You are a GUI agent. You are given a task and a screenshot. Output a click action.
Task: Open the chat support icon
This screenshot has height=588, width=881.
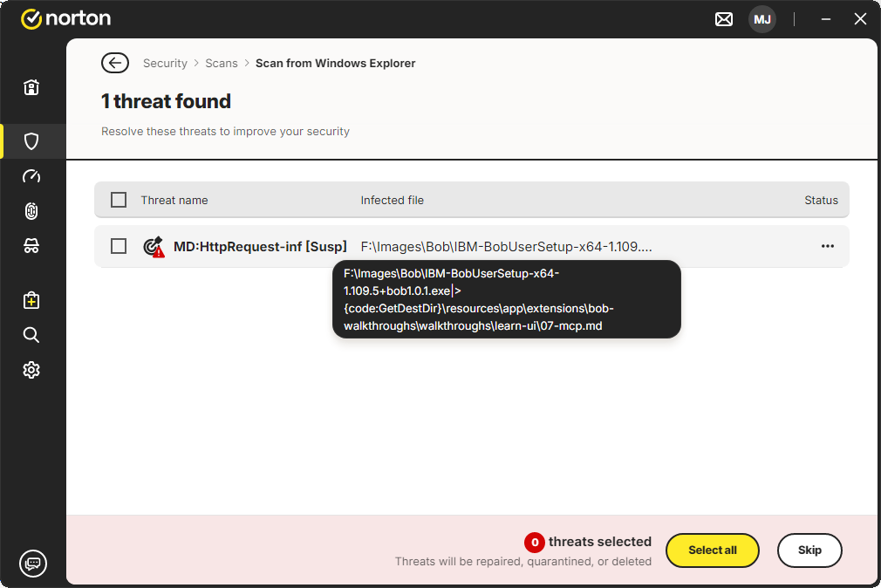point(33,564)
